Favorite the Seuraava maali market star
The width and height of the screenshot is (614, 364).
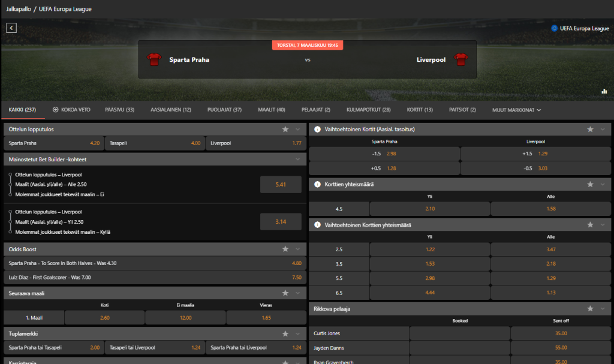(285, 293)
